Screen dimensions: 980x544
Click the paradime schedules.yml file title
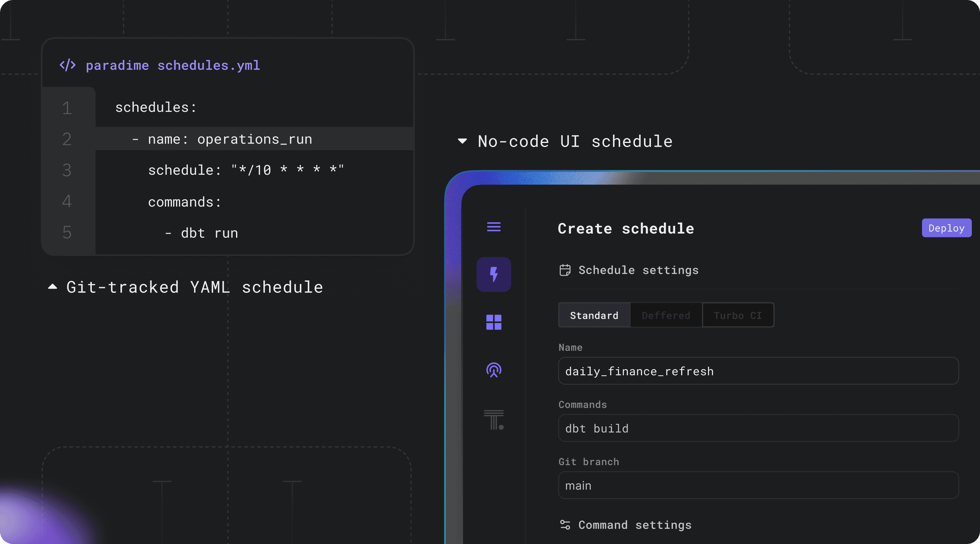[x=173, y=65]
